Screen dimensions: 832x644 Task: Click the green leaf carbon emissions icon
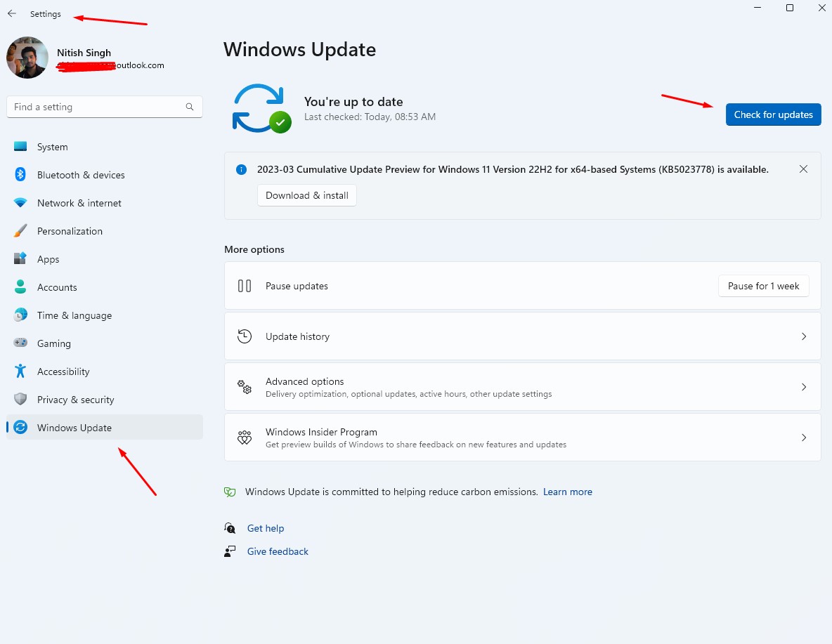(x=230, y=492)
